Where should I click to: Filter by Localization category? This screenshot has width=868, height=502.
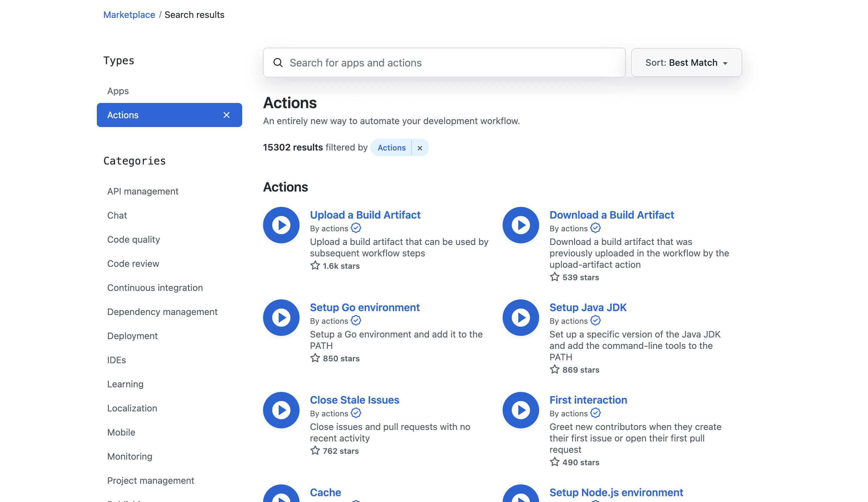132,409
